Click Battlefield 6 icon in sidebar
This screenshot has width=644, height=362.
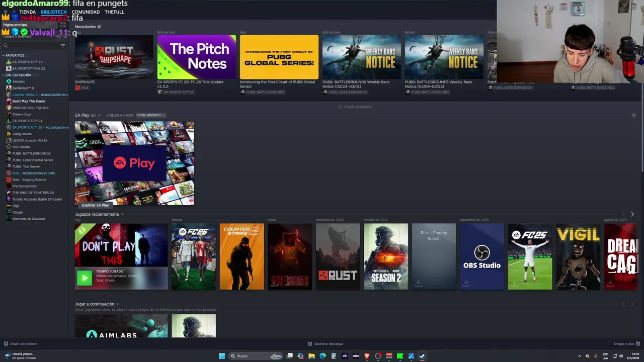9,88
